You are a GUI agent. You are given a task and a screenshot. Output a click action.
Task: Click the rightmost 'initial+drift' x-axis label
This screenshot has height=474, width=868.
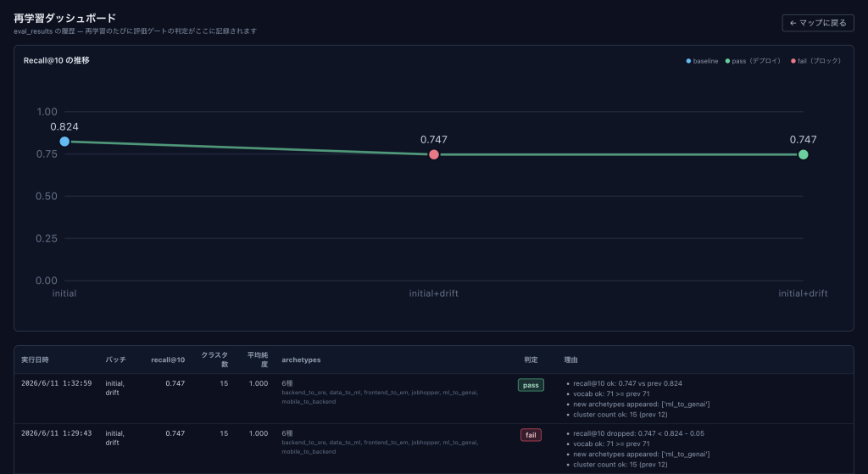(803, 293)
